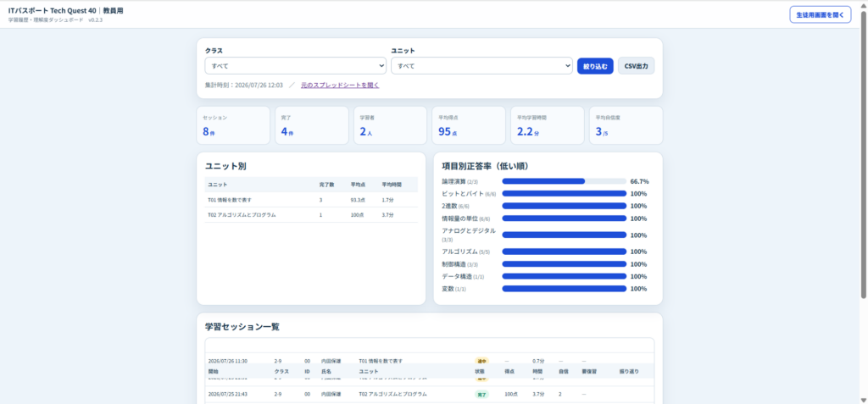Image resolution: width=868 pixels, height=404 pixels.
Task: Click 100点 in ユニット別 T02 row
Action: coord(357,215)
